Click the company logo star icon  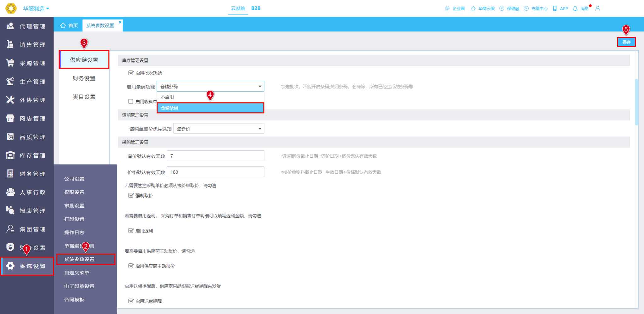(x=11, y=8)
